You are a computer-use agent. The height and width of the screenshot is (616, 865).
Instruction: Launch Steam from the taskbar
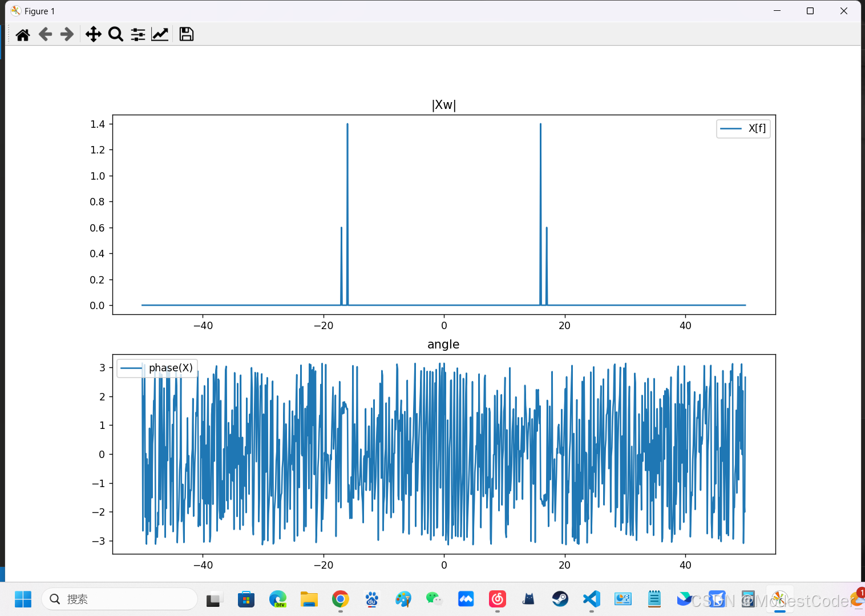(x=560, y=599)
